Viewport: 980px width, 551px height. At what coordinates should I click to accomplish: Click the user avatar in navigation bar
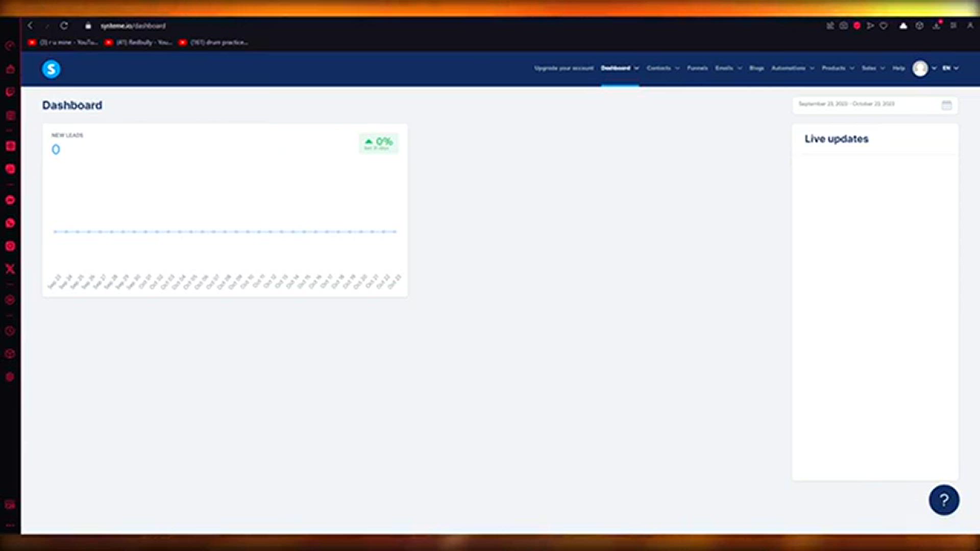click(920, 68)
